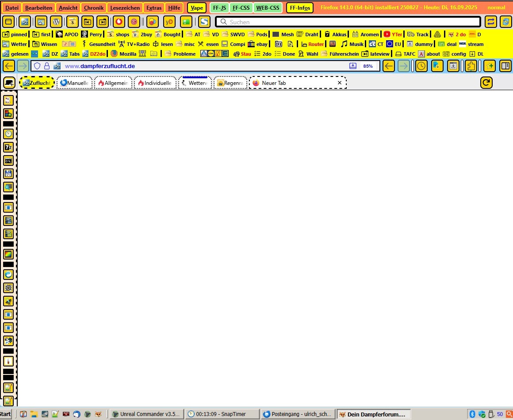Click the WordPress toolbar icon
The width and height of the screenshot is (513, 420).
(56, 22)
